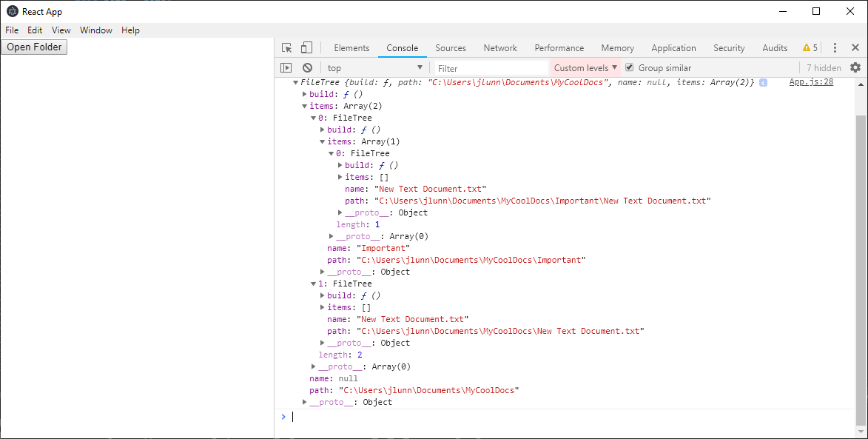Switch to the Sources tab
This screenshot has height=439, width=868.
click(x=450, y=47)
